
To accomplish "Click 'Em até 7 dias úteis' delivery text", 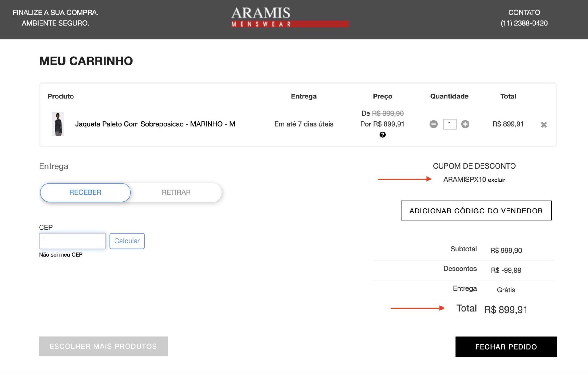I will (x=303, y=124).
